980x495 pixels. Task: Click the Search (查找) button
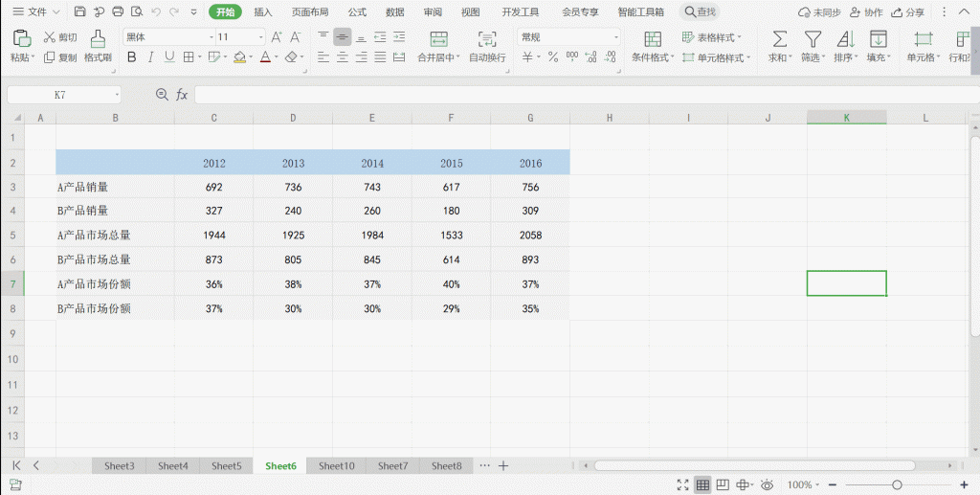[x=700, y=11]
